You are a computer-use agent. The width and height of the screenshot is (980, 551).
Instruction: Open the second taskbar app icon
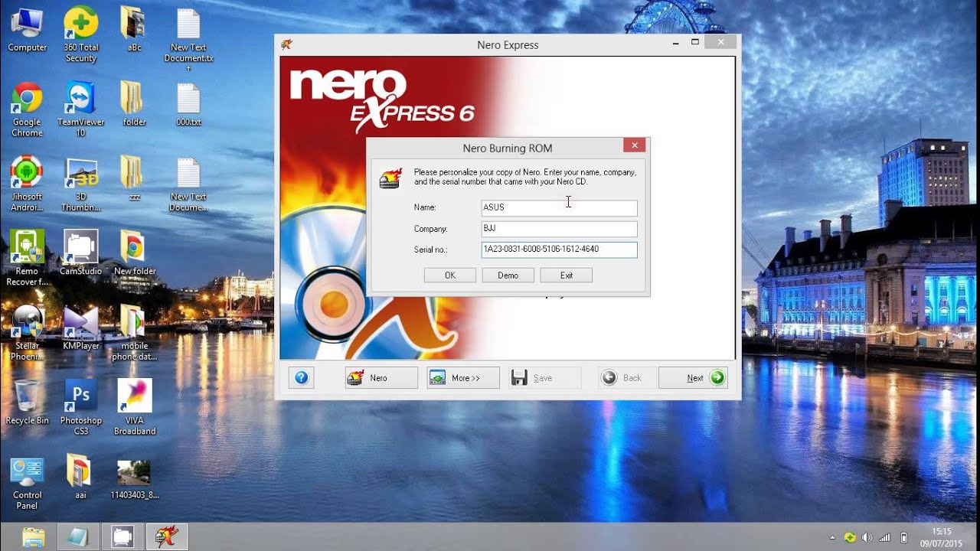click(x=78, y=536)
